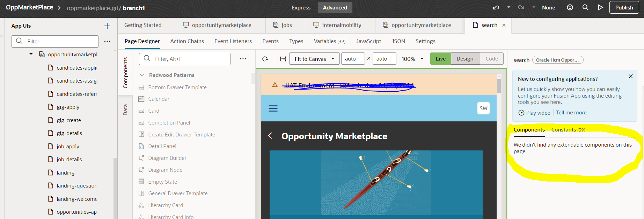Click the Preview play icon
Viewport: 644px width, 219px height.
[600, 7]
